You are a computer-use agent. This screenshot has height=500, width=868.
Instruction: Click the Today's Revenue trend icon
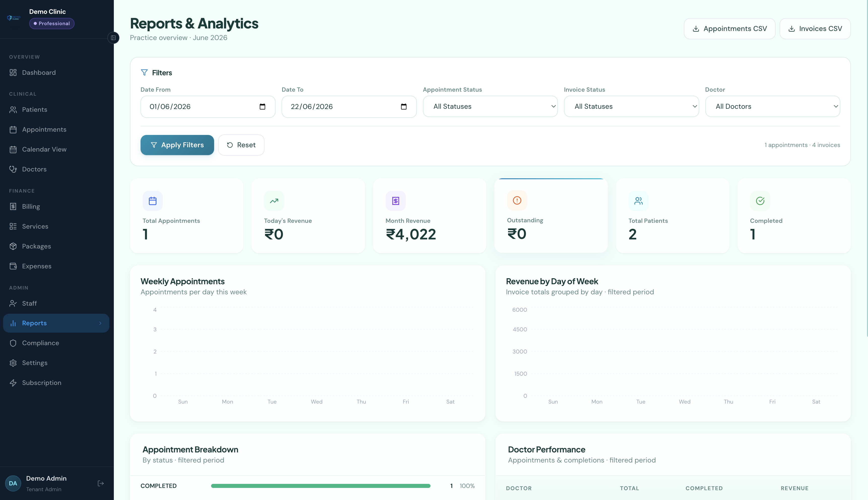click(274, 201)
